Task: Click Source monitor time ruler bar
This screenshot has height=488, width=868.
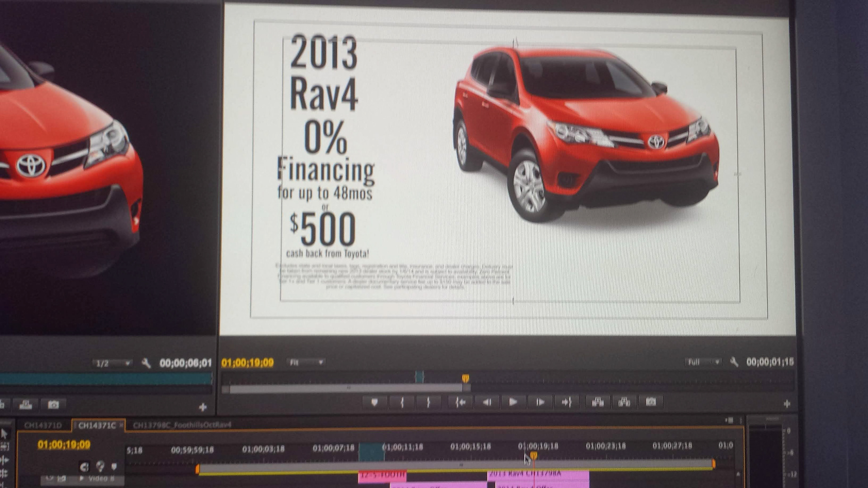Action: pos(106,379)
